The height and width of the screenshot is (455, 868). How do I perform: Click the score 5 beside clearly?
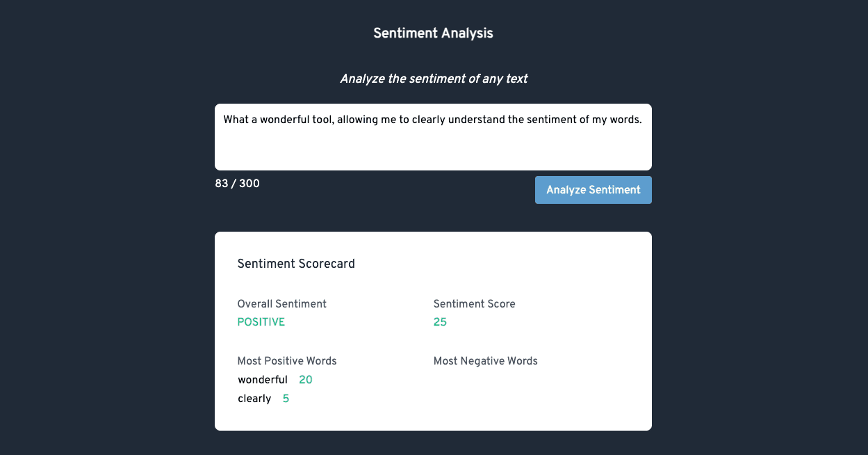pyautogui.click(x=286, y=399)
